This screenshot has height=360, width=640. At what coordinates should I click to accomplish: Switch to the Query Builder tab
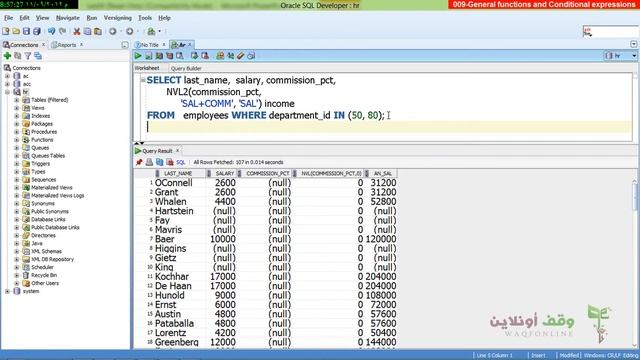186,69
